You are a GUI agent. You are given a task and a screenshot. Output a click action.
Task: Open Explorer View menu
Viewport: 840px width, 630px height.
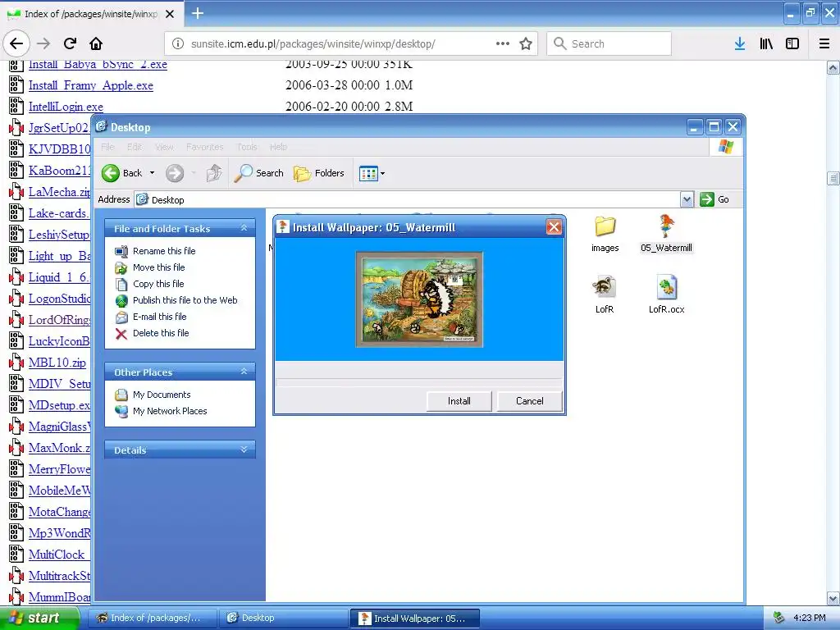click(164, 147)
